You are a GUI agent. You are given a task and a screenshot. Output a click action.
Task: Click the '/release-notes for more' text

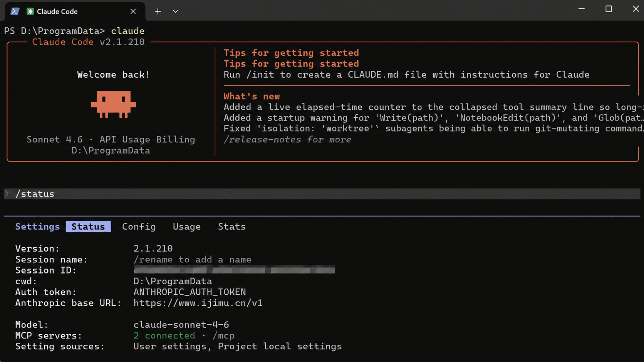coord(287,139)
